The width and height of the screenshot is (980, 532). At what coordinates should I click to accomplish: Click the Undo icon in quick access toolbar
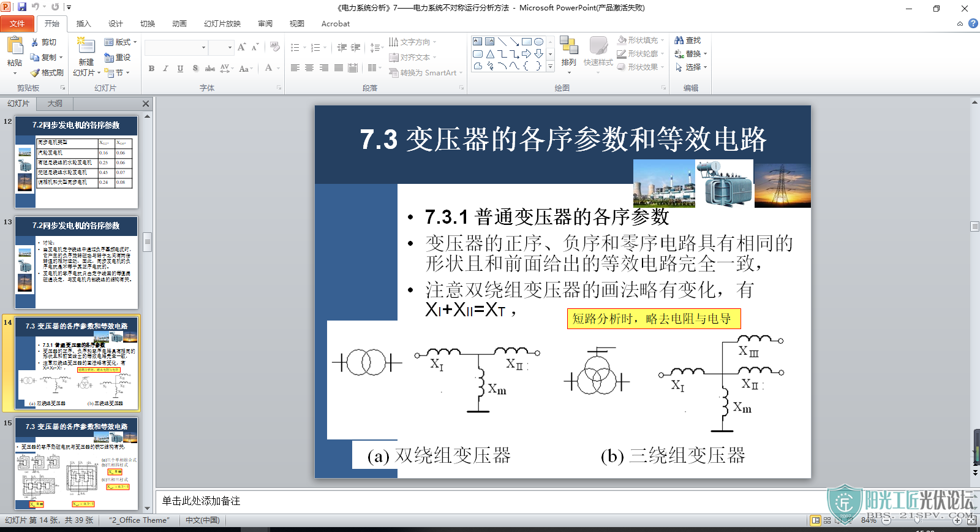(x=36, y=7)
